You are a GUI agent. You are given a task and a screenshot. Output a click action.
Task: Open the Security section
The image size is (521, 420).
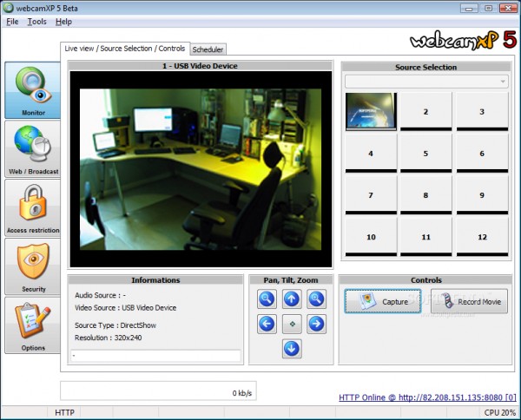(x=33, y=266)
